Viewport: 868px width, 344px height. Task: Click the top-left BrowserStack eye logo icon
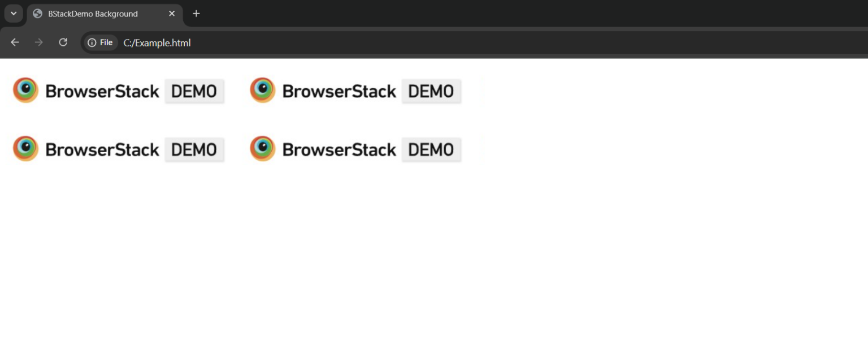point(25,90)
